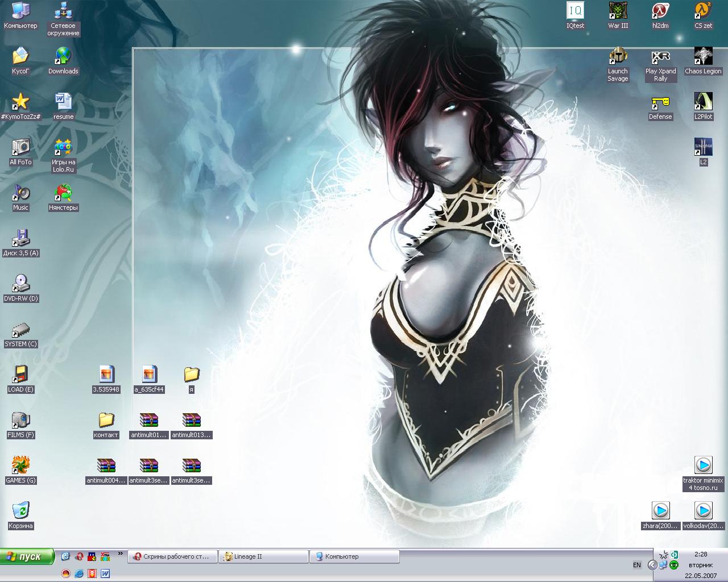
Task: Open the red orb Quick Launch icon
Action: tap(66, 573)
